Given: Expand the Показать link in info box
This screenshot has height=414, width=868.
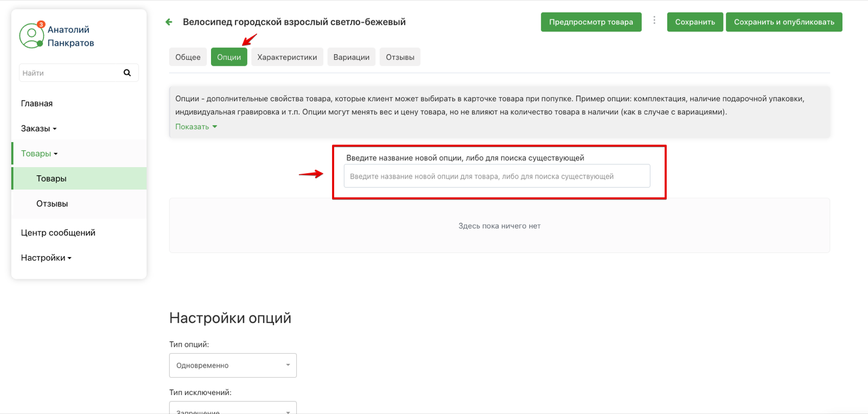Looking at the screenshot, I should point(196,126).
